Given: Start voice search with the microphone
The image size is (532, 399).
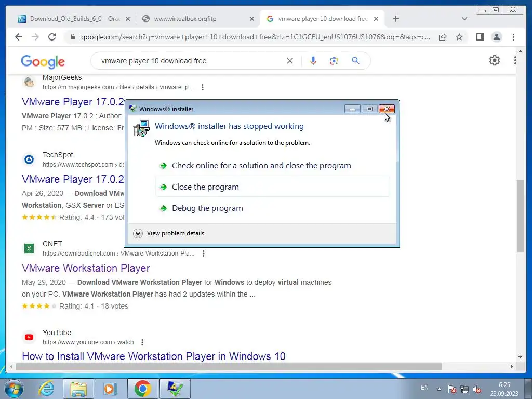Looking at the screenshot, I should tap(313, 61).
